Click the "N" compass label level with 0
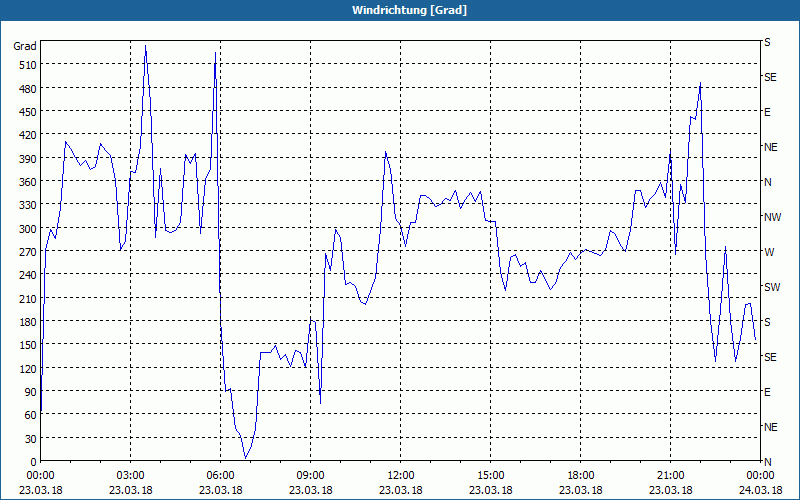Viewport: 800px width, 500px height. [x=767, y=462]
